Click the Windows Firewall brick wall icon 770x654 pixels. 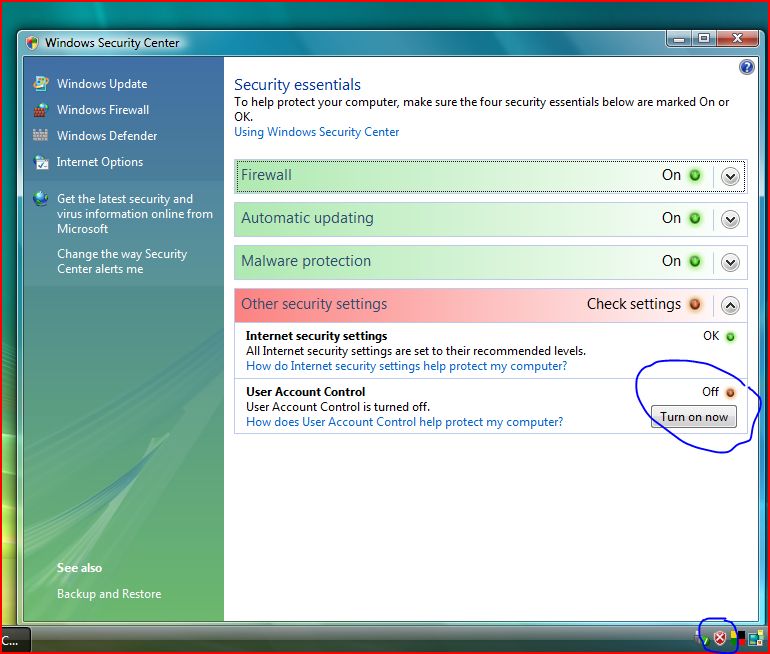pyautogui.click(x=41, y=109)
